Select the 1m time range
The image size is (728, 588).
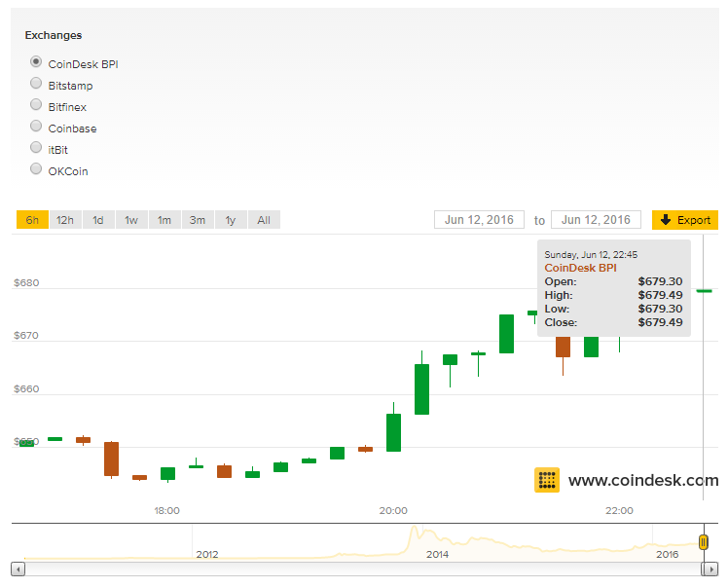(x=164, y=220)
